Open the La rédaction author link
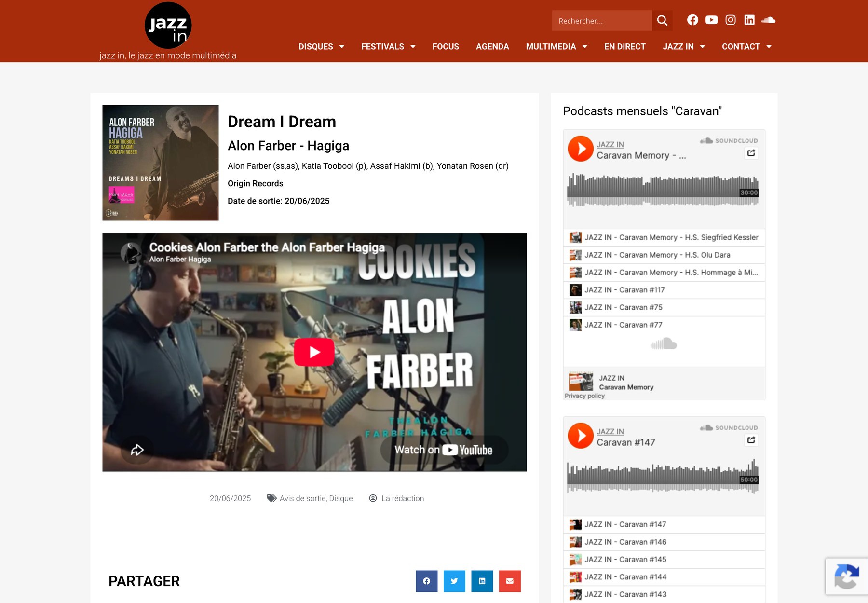 tap(403, 498)
